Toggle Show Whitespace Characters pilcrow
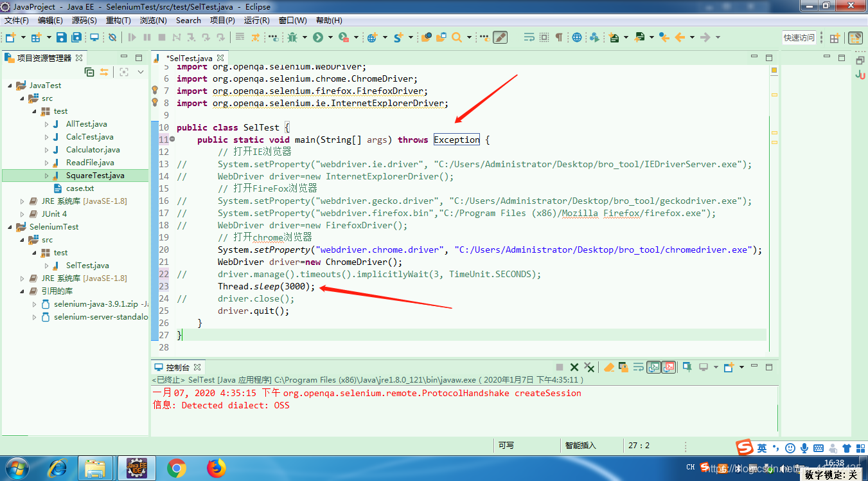Image resolution: width=868 pixels, height=481 pixels. tap(559, 37)
